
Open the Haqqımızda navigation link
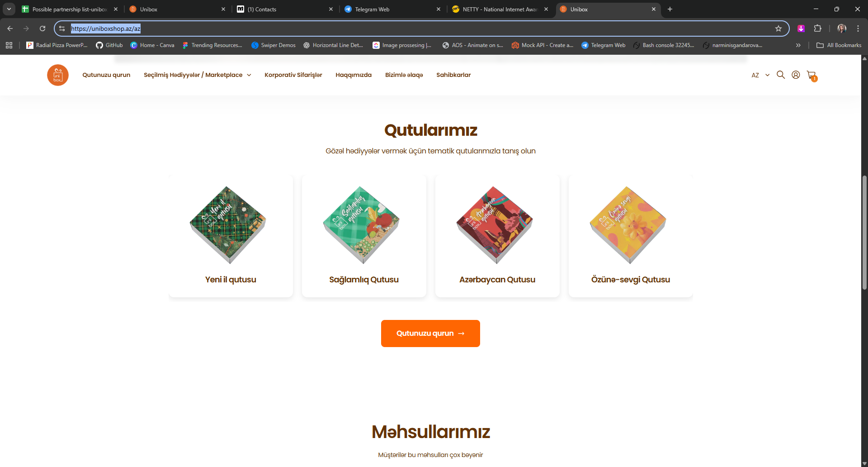click(354, 75)
